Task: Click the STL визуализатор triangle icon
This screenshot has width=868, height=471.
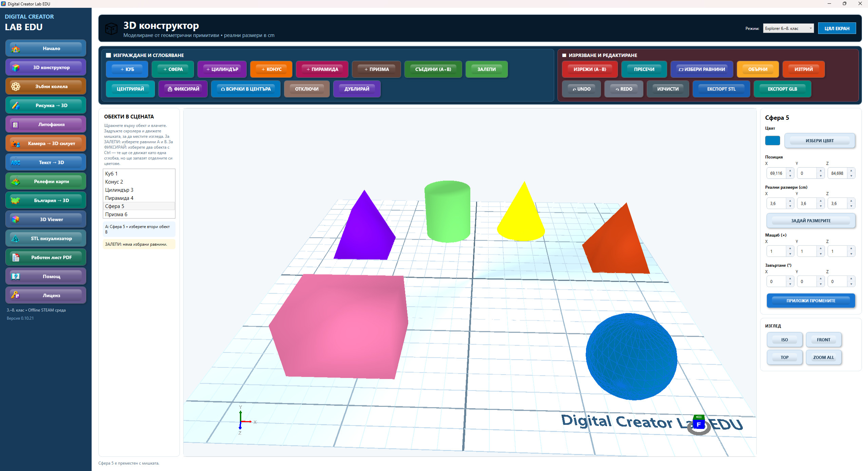Action: 16,239
